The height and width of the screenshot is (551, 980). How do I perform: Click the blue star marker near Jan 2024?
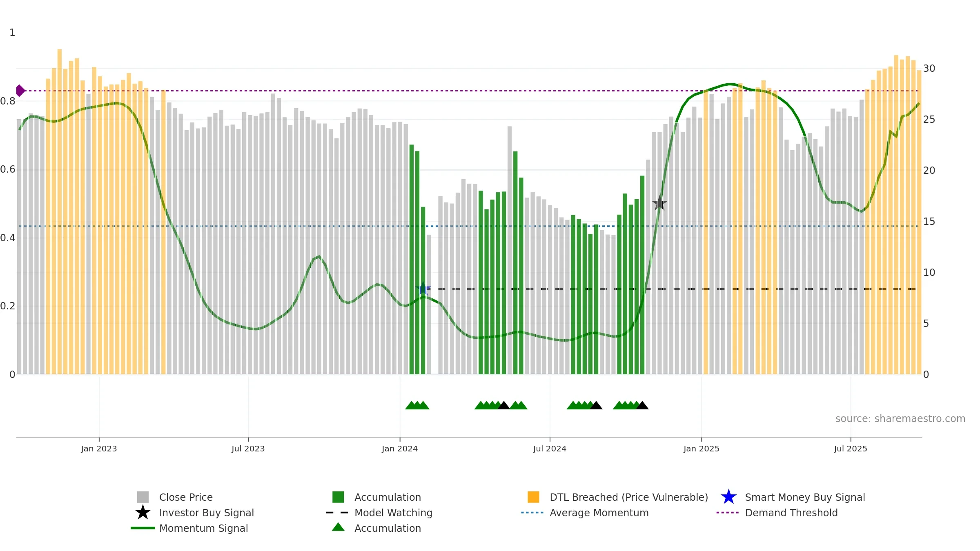click(x=423, y=289)
